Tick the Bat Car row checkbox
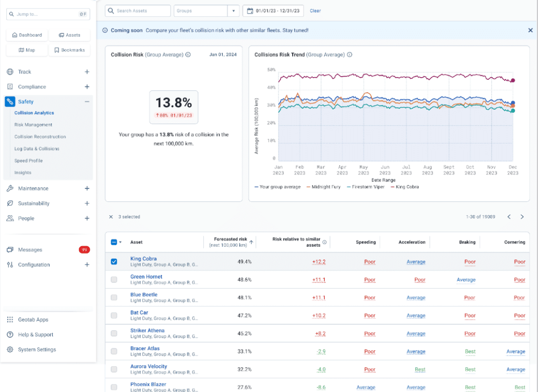This screenshot has width=538, height=392. [x=114, y=315]
